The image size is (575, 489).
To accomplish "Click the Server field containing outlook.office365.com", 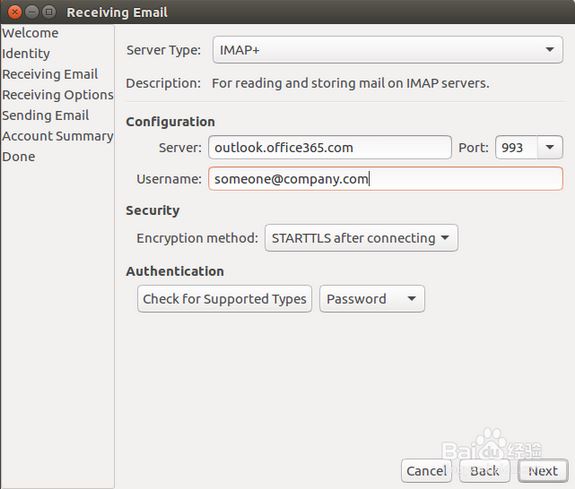I will 330,147.
